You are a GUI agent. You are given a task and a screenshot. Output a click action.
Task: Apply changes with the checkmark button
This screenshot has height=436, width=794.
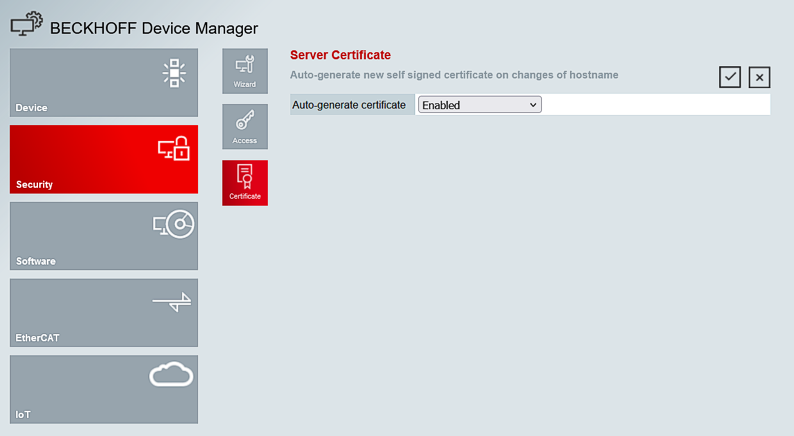(730, 77)
